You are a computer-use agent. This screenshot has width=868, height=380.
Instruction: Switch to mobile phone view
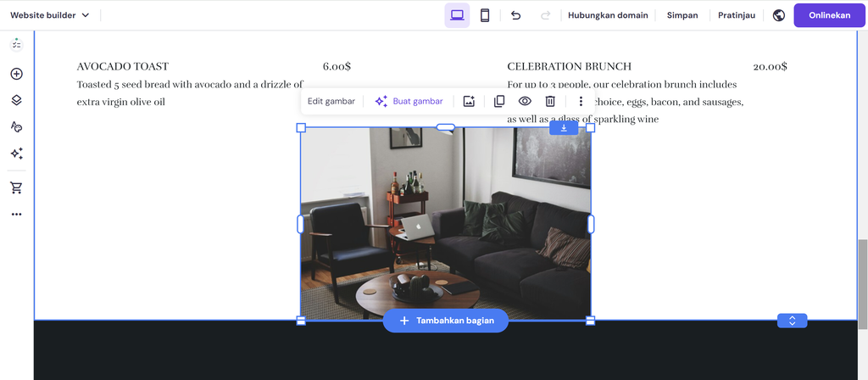point(485,15)
